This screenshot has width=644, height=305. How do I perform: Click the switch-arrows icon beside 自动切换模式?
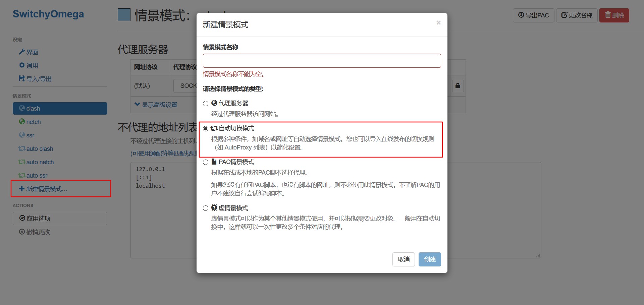pyautogui.click(x=214, y=128)
